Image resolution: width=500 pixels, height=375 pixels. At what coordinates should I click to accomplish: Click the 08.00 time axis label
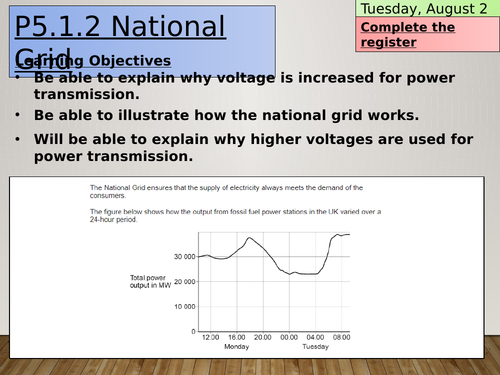point(342,337)
